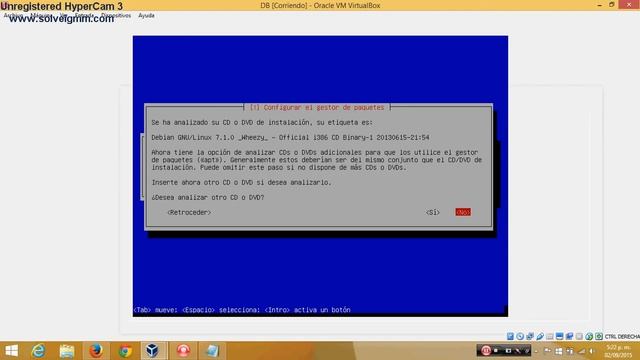The image size is (640, 360).
Task: Launch Internet Explorer from the taskbar
Action: click(38, 351)
